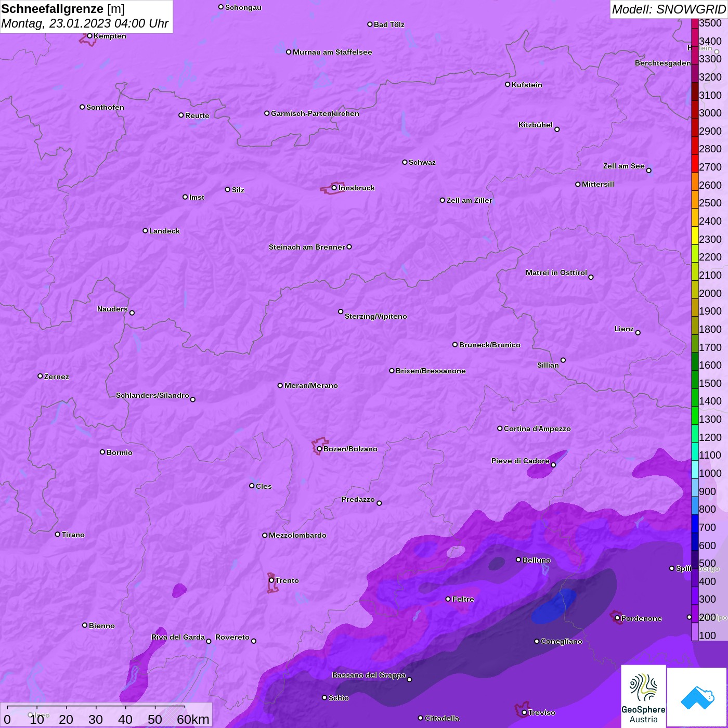The width and height of the screenshot is (728, 728).
Task: Click the Bormio city marker
Action: pyautogui.click(x=102, y=452)
